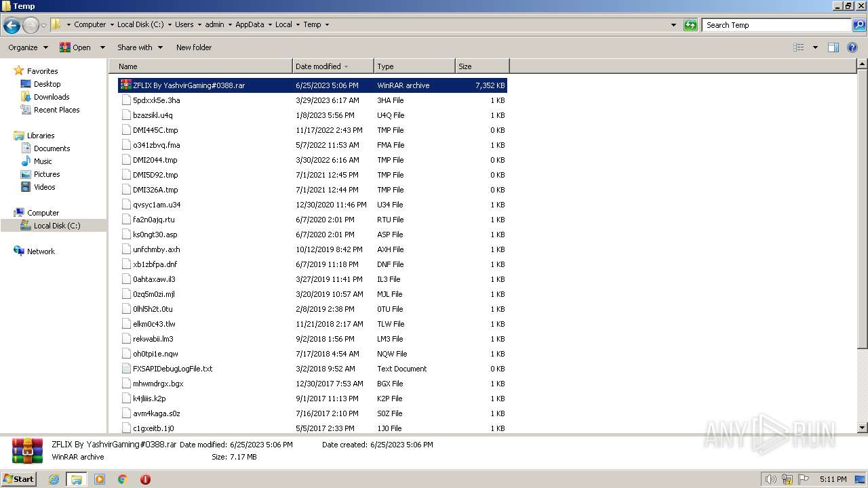
Task: Click New folder button
Action: pos(194,47)
